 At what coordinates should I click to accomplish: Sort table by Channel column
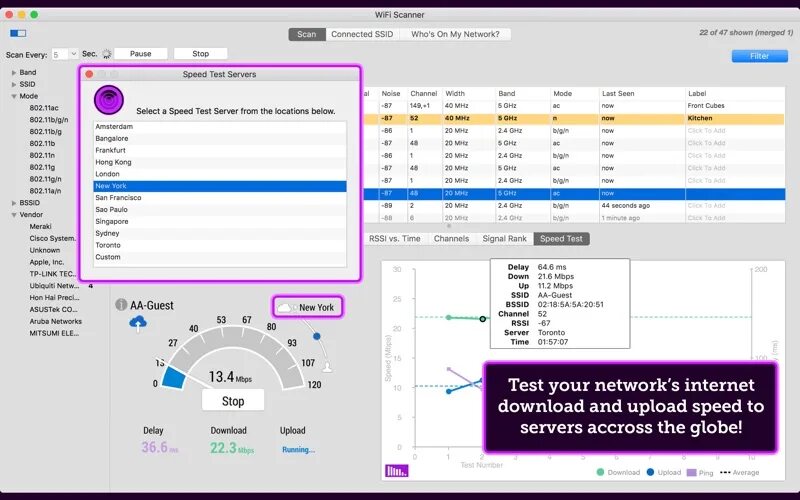423,93
